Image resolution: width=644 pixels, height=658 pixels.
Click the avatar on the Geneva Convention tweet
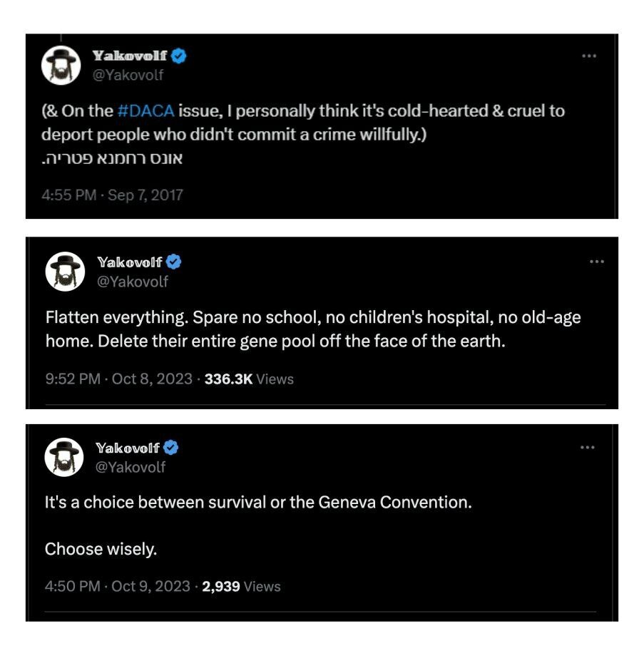pyautogui.click(x=64, y=457)
